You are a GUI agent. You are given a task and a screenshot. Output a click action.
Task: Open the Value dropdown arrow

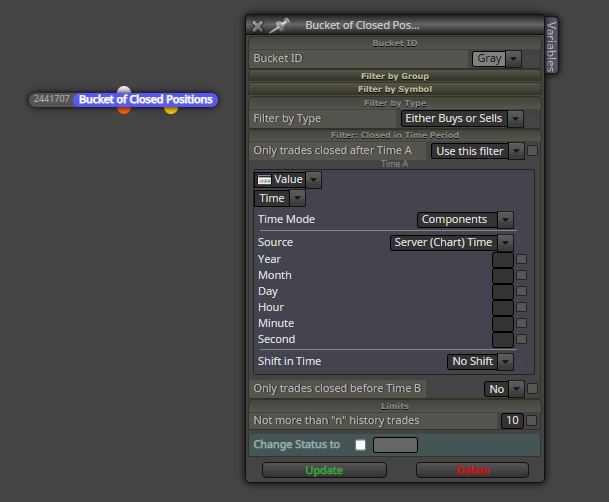click(313, 180)
